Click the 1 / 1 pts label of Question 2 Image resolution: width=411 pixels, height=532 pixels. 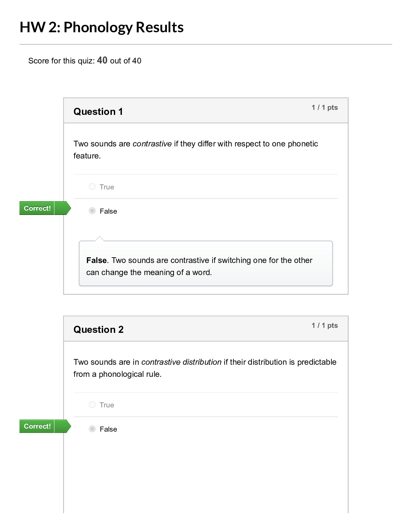324,325
